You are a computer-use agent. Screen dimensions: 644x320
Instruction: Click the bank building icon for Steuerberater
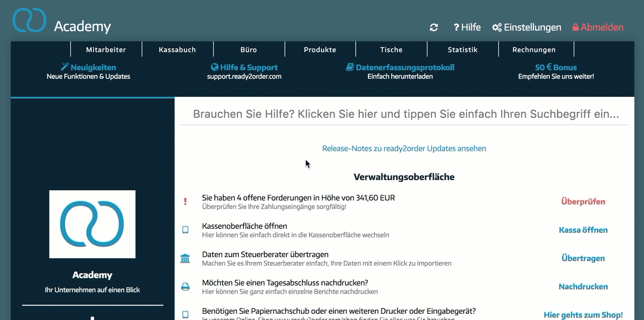point(185,258)
